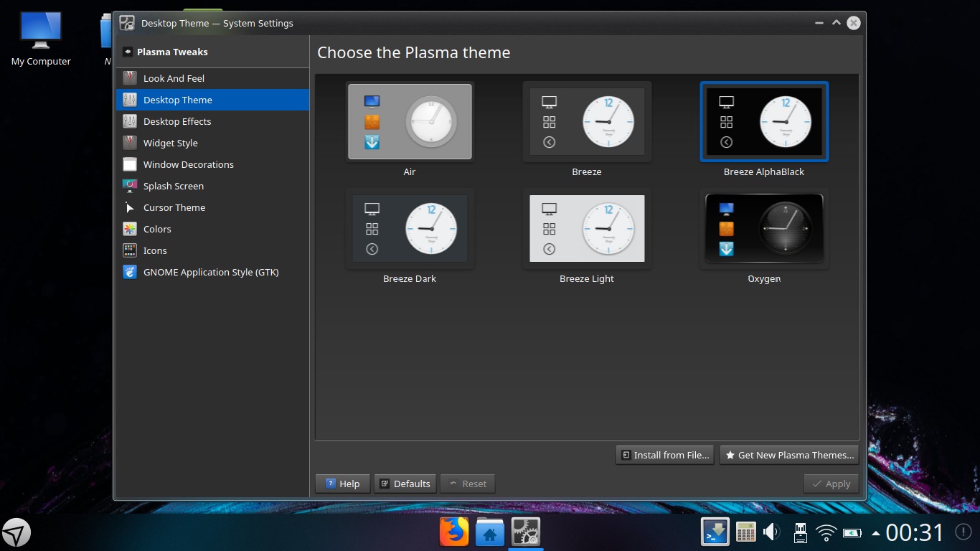Click GNOME Application Style (GTK) label
Image resolution: width=980 pixels, height=551 pixels.
click(211, 272)
